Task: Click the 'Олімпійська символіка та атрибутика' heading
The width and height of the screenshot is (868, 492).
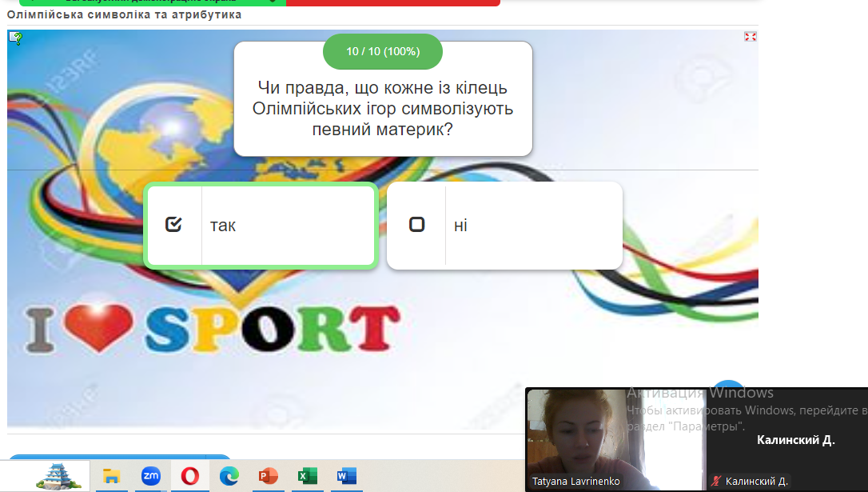Action: click(125, 15)
